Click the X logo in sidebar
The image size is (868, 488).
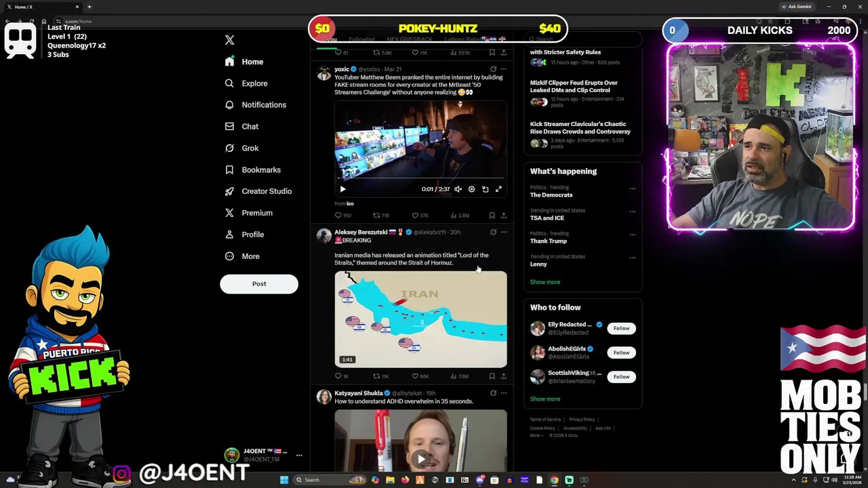229,40
